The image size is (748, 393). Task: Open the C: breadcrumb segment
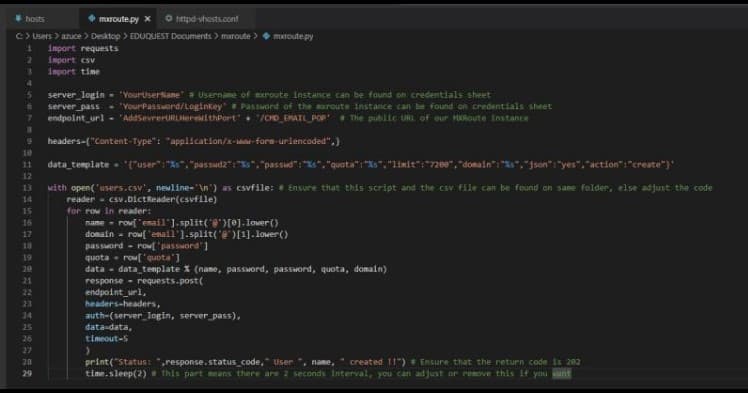point(19,36)
